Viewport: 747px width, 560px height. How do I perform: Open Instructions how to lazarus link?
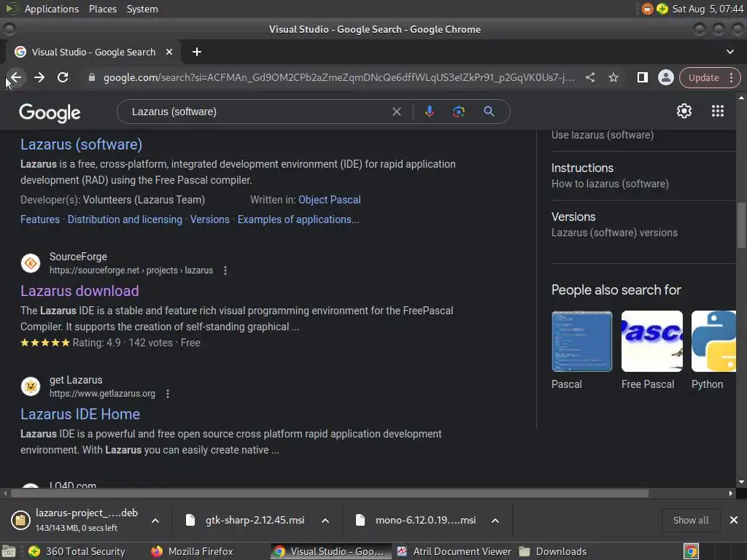[610, 176]
